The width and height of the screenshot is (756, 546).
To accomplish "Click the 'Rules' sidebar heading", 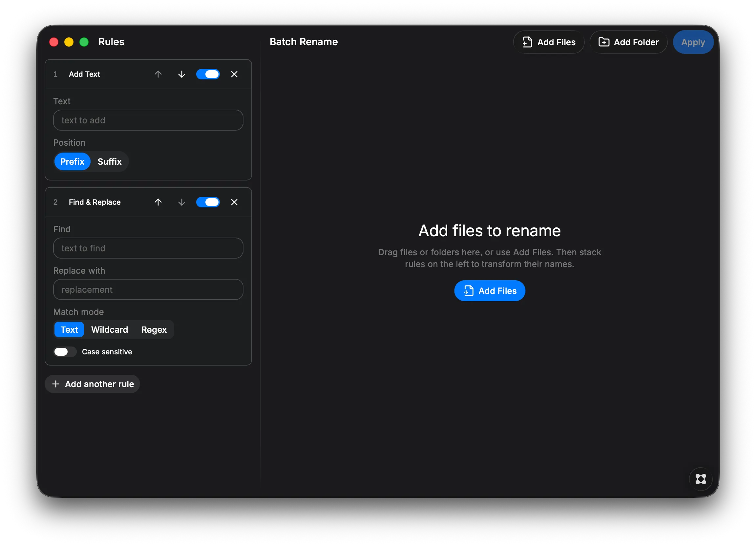I will pos(111,42).
